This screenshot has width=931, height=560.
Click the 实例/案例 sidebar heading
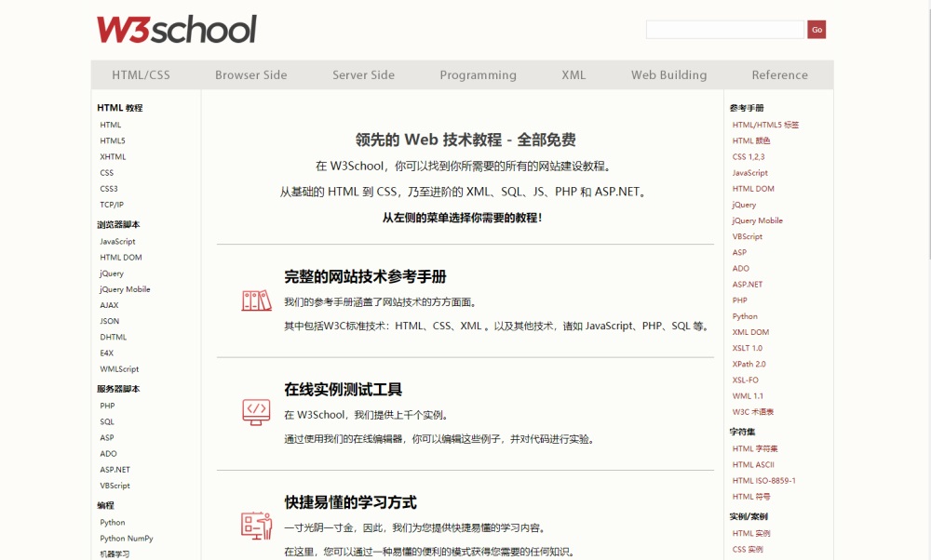[x=749, y=516]
